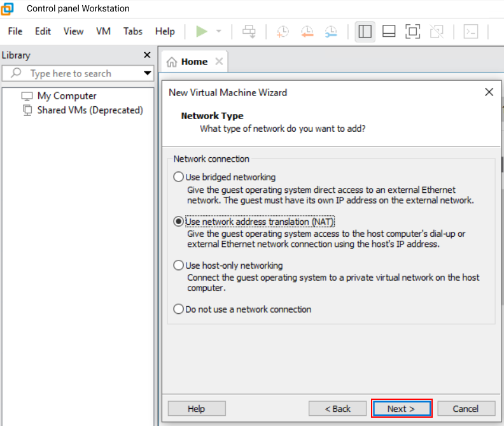Click the Revert to Snapshot icon

point(307,31)
